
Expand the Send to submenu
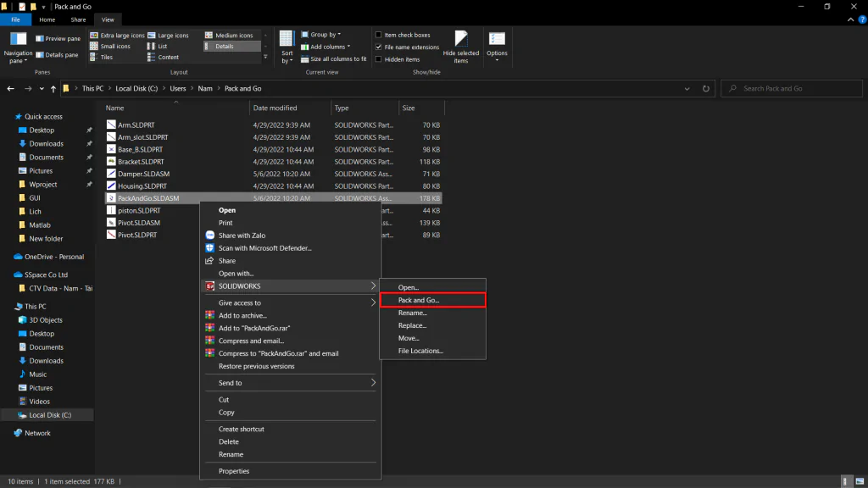(290, 383)
